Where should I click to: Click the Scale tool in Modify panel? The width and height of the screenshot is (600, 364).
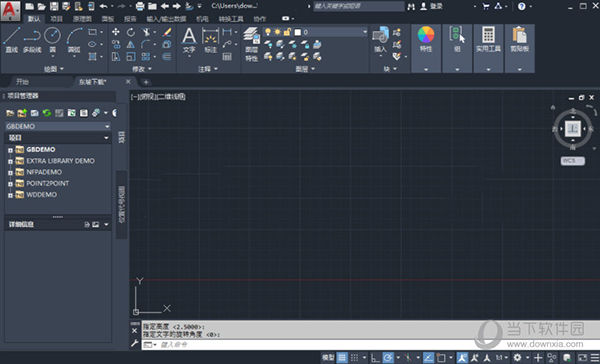pyautogui.click(x=131, y=57)
